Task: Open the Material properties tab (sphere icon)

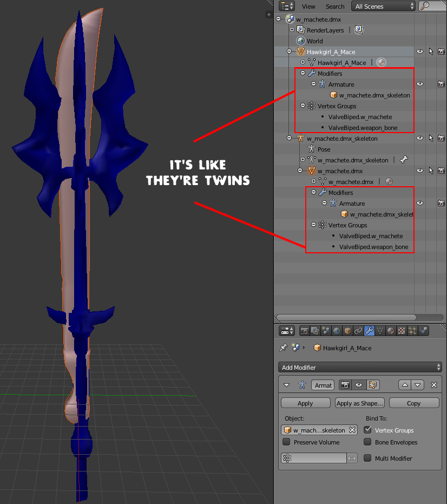Action: (391, 331)
